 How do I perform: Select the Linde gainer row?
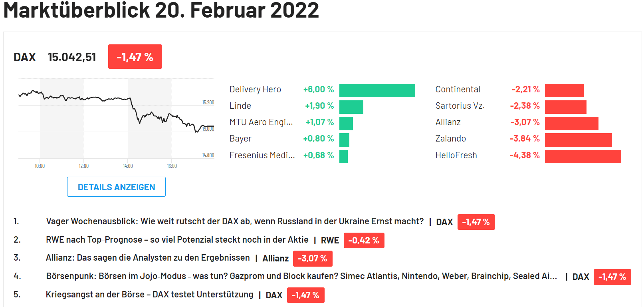coord(240,106)
